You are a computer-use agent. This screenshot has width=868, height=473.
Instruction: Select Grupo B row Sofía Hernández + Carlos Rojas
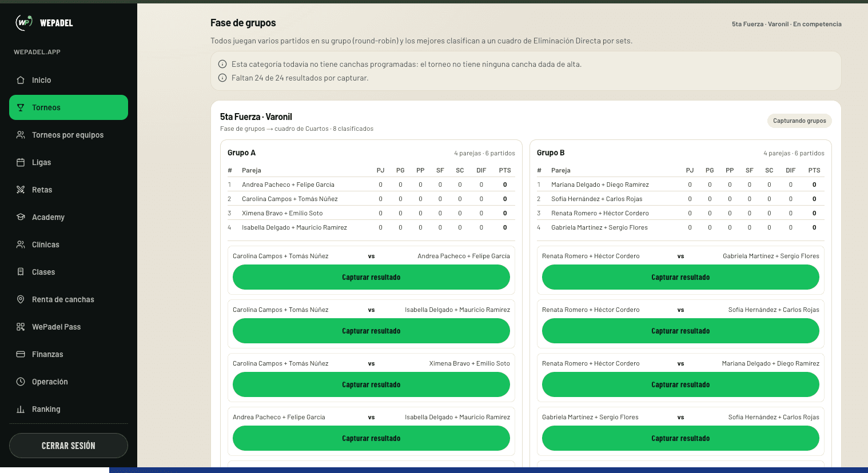680,199
